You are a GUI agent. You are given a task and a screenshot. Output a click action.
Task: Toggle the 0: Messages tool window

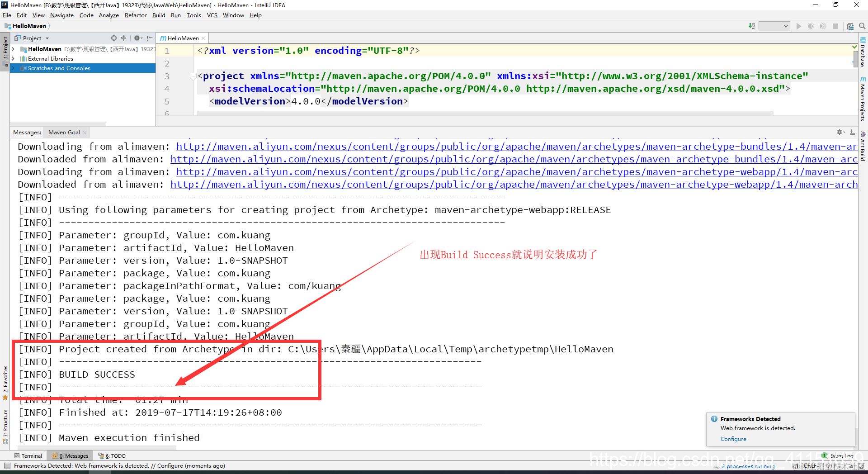(71, 456)
